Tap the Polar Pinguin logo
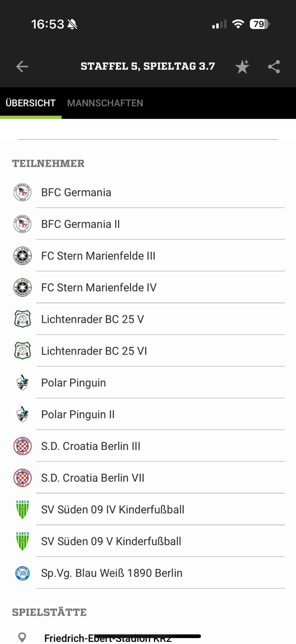This screenshot has height=644, width=296. (23, 383)
